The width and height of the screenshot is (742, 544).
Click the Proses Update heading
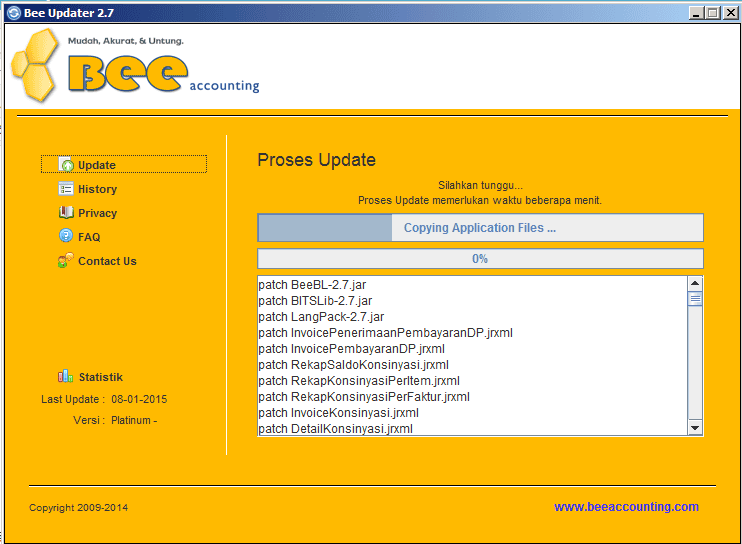click(317, 160)
